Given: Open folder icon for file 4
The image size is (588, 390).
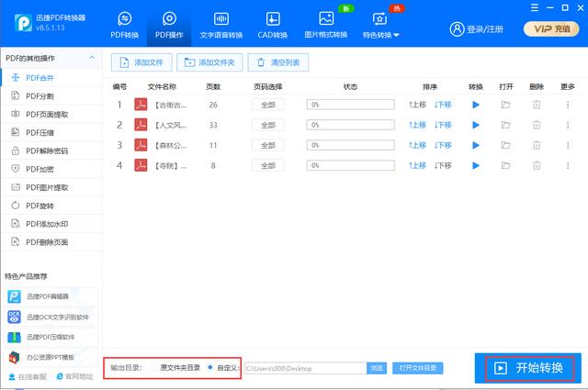Looking at the screenshot, I should point(506,165).
